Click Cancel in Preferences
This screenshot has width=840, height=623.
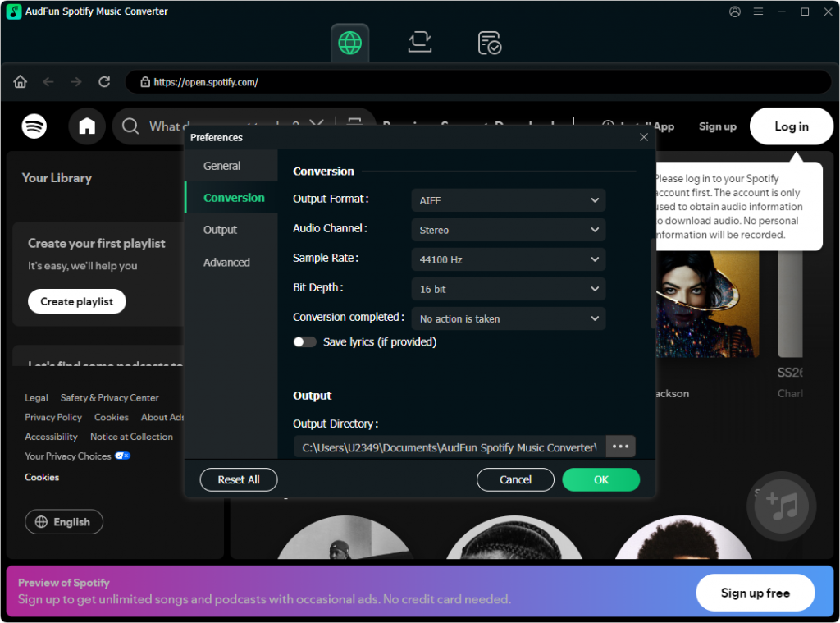coord(515,479)
